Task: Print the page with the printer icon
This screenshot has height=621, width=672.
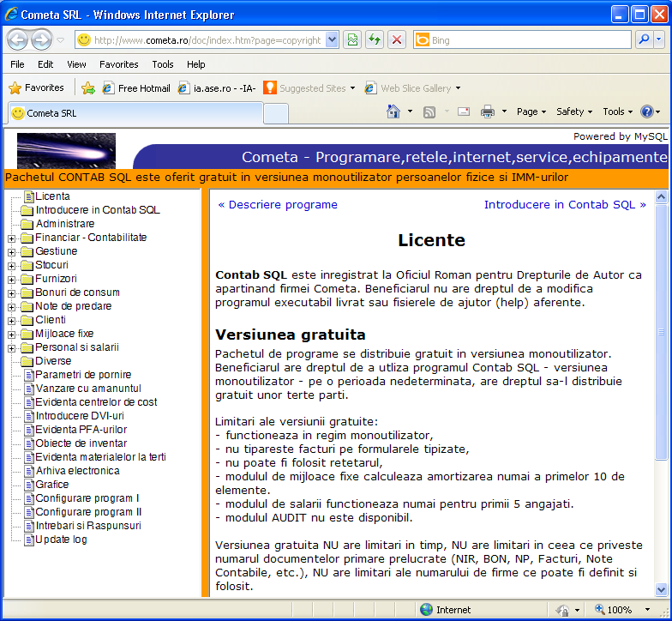Action: [487, 112]
